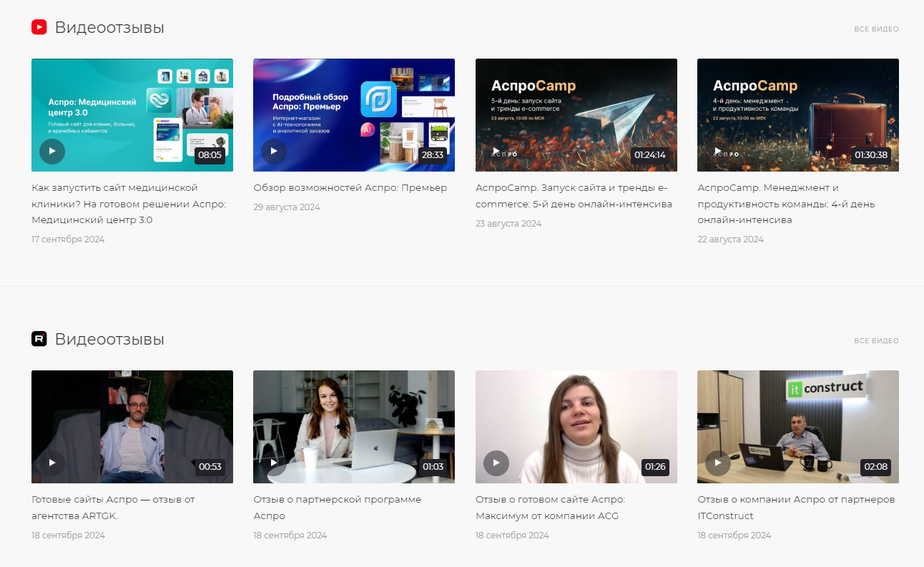The width and height of the screenshot is (924, 567).
Task: Open the link АспроCamp. Менеджмент и продуктивность команды
Action: coord(786,204)
